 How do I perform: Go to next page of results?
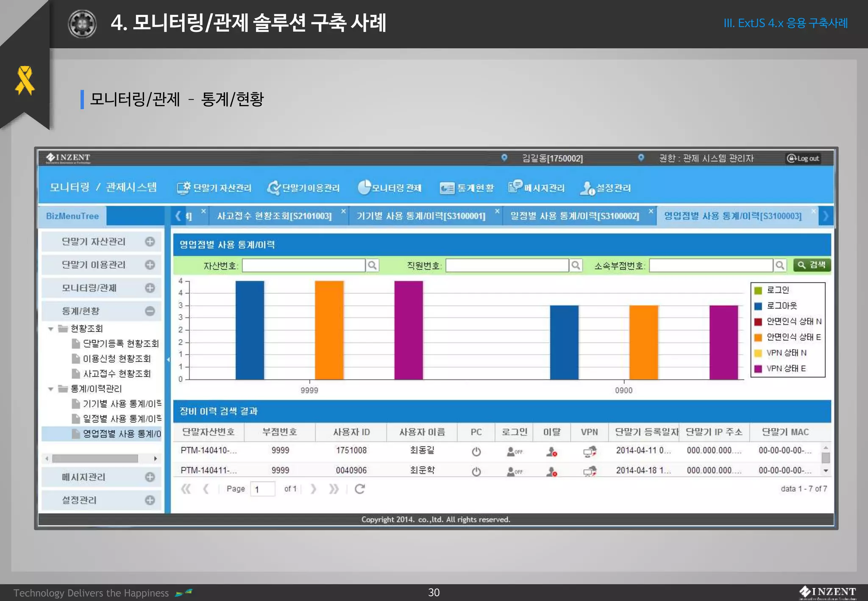click(314, 489)
